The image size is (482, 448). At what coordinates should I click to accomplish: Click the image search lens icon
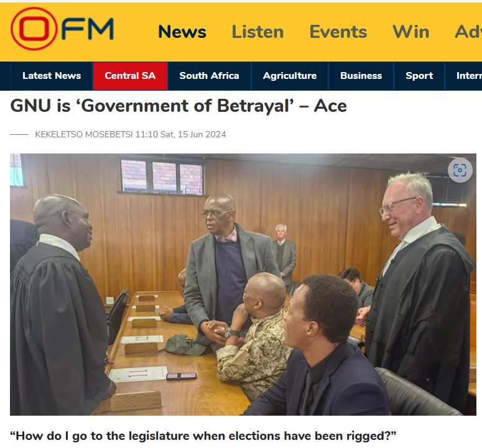coord(460,170)
